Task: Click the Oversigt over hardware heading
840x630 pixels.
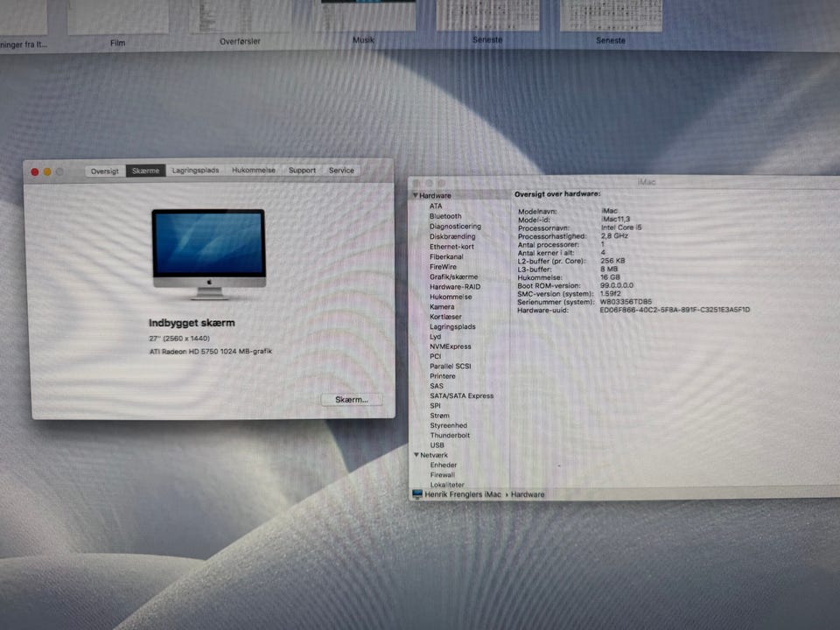Action: coord(557,194)
